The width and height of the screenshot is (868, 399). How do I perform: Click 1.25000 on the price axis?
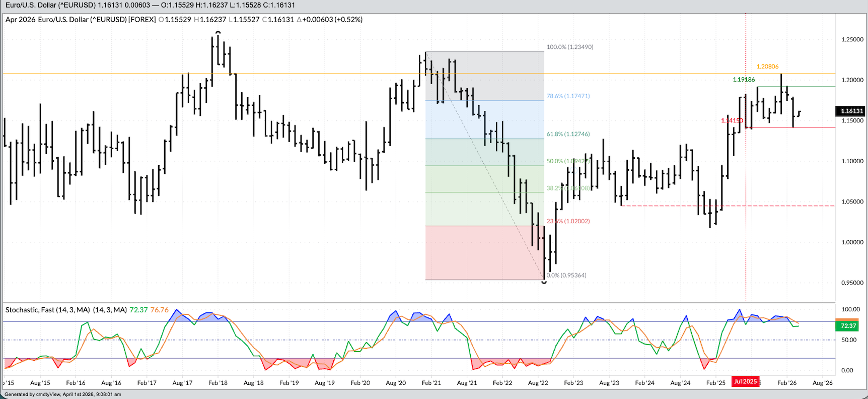(852, 39)
